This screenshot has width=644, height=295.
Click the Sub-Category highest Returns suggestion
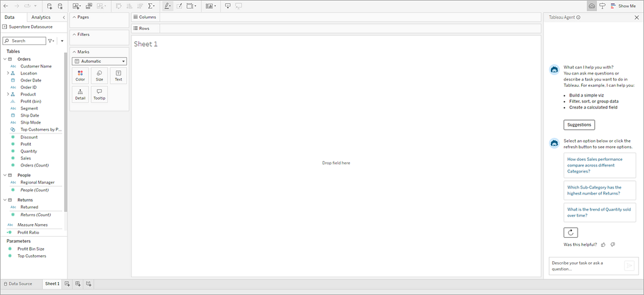[x=600, y=190]
